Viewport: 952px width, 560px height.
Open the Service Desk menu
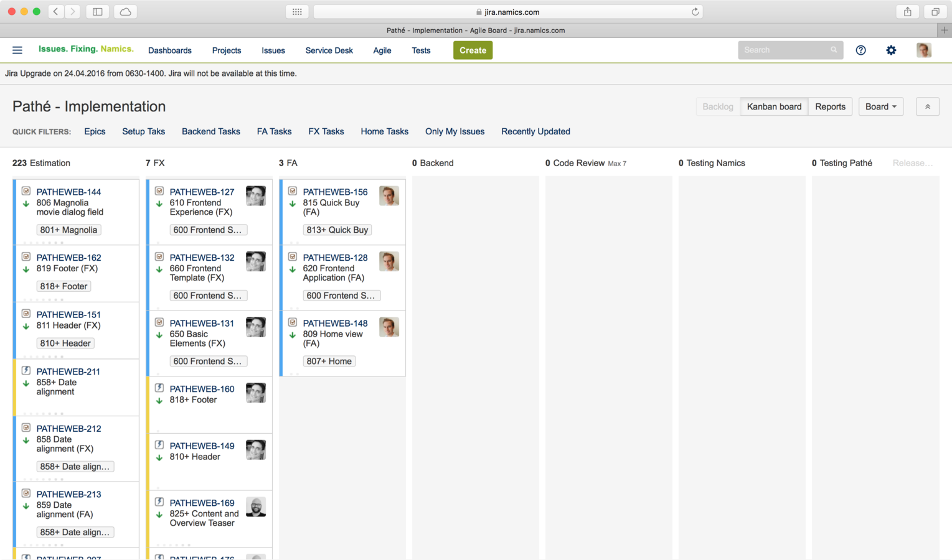(x=329, y=50)
